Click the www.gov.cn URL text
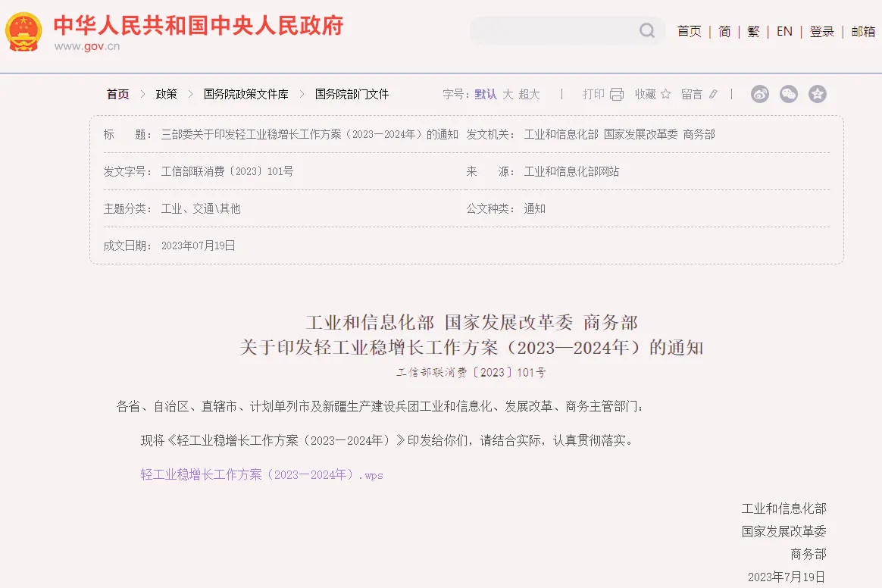This screenshot has width=882, height=588. coord(86,46)
